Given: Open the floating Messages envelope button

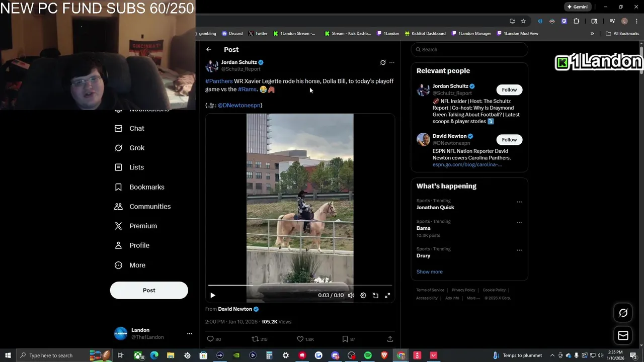Looking at the screenshot, I should (x=623, y=335).
